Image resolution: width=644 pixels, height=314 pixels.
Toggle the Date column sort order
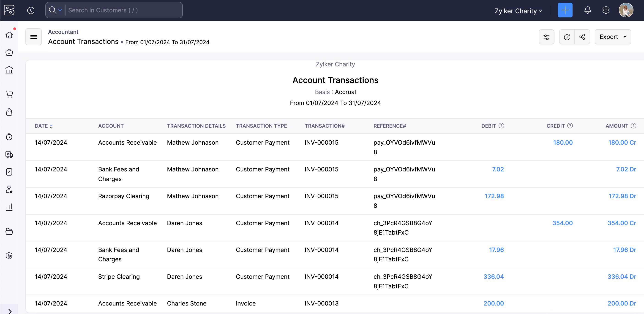point(52,126)
